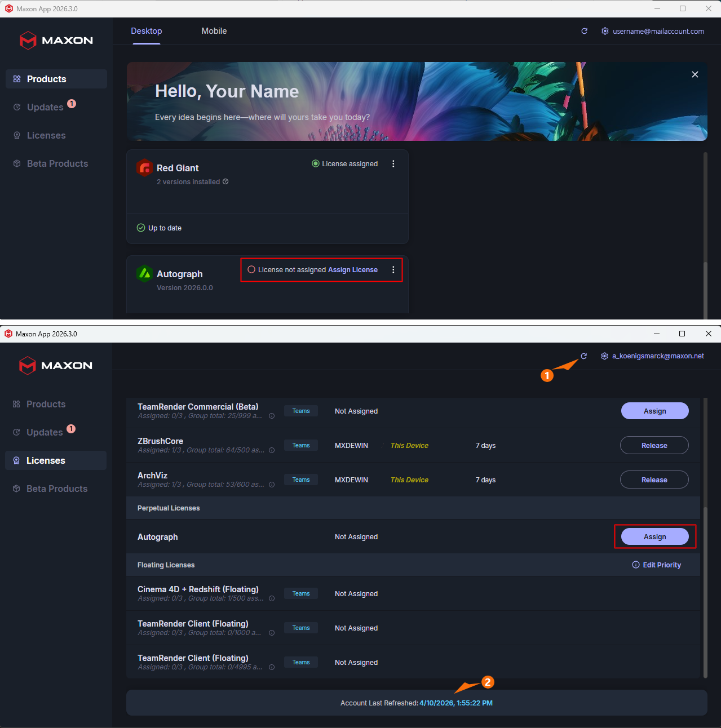This screenshot has width=721, height=728.
Task: Close the Hello welcome banner
Action: (695, 74)
